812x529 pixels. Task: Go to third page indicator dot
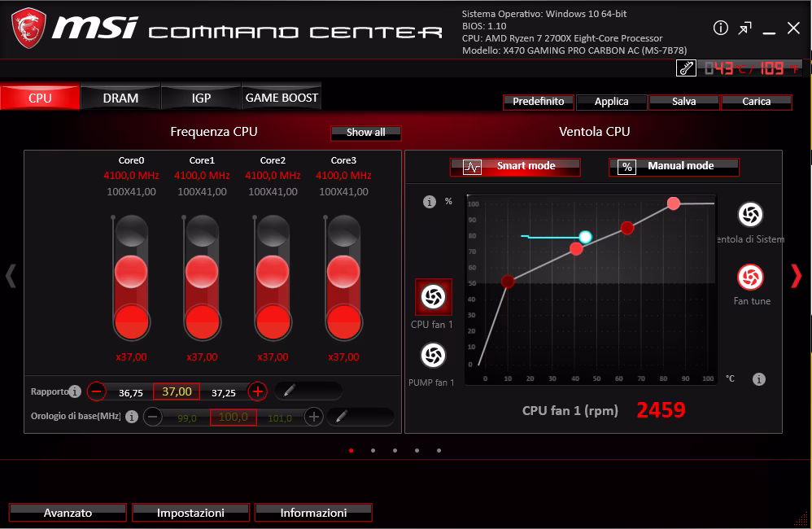pos(395,450)
